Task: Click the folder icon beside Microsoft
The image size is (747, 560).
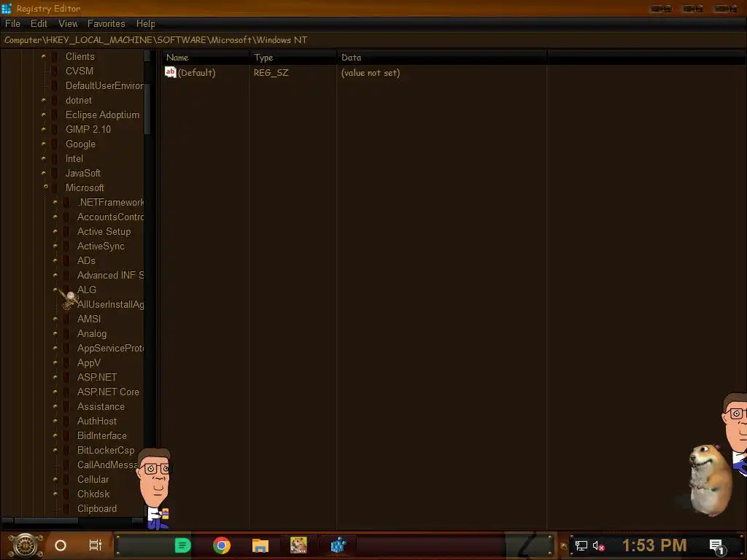Action: coord(55,187)
